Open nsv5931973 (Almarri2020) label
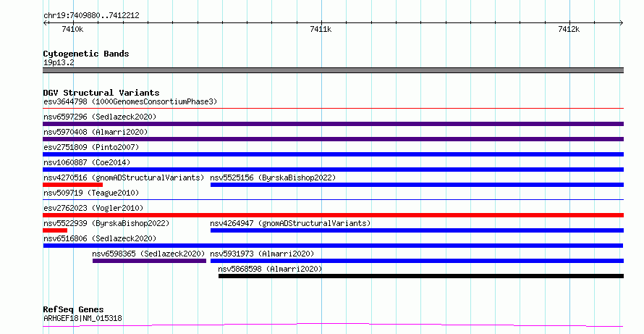Screen dimensions: 644x334 (262, 254)
